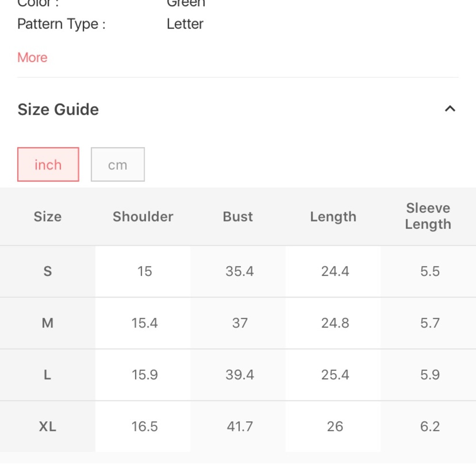Click the S size row label
This screenshot has width=476, height=476.
[48, 271]
